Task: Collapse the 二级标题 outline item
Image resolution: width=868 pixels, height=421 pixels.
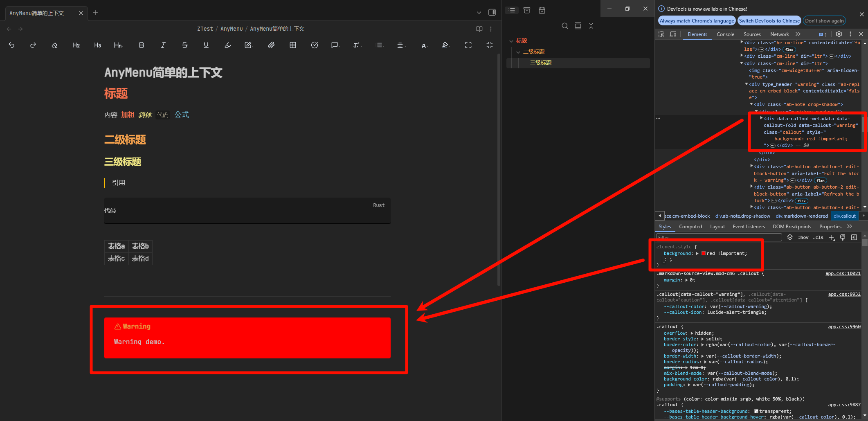Action: tap(518, 52)
